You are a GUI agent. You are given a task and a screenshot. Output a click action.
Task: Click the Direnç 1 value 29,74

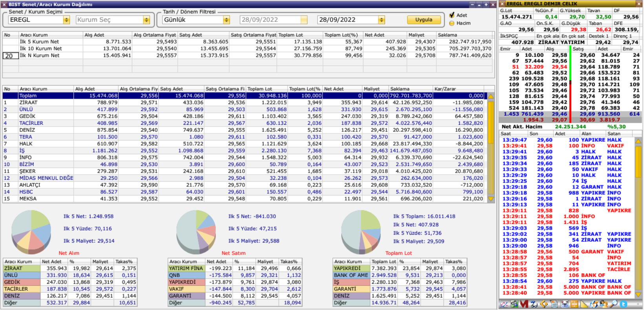coord(630,42)
